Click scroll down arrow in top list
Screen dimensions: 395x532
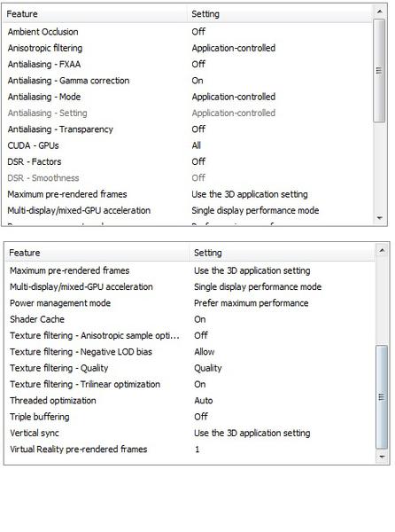pyautogui.click(x=379, y=218)
